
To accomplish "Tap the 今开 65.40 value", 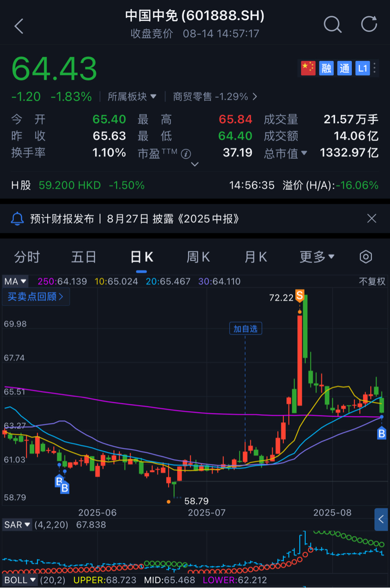I will pyautogui.click(x=109, y=119).
